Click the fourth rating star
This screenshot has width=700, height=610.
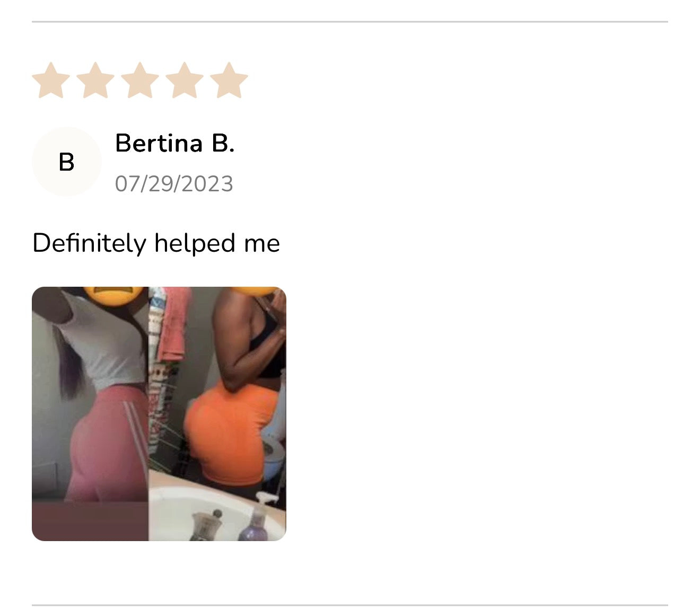point(185,81)
